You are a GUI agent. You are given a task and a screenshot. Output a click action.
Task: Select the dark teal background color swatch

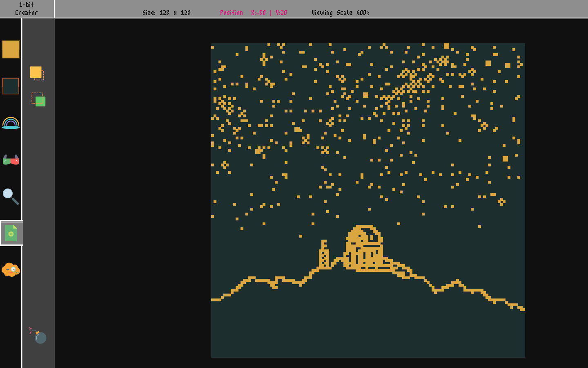pos(11,86)
